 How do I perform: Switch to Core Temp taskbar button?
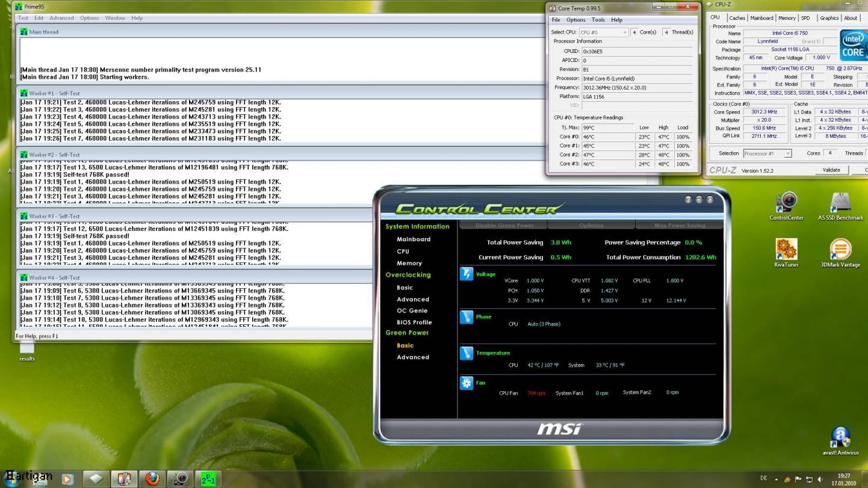point(124,479)
